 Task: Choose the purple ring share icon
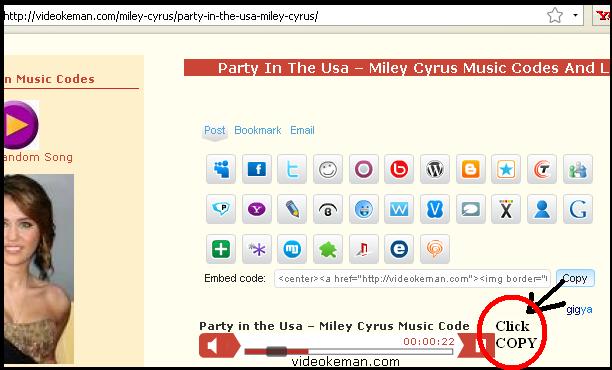tap(363, 169)
